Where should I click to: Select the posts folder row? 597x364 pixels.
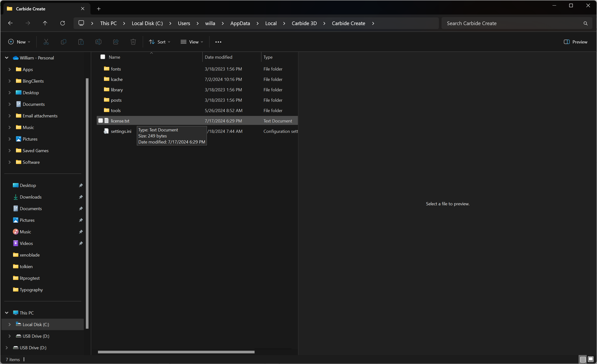(197, 100)
